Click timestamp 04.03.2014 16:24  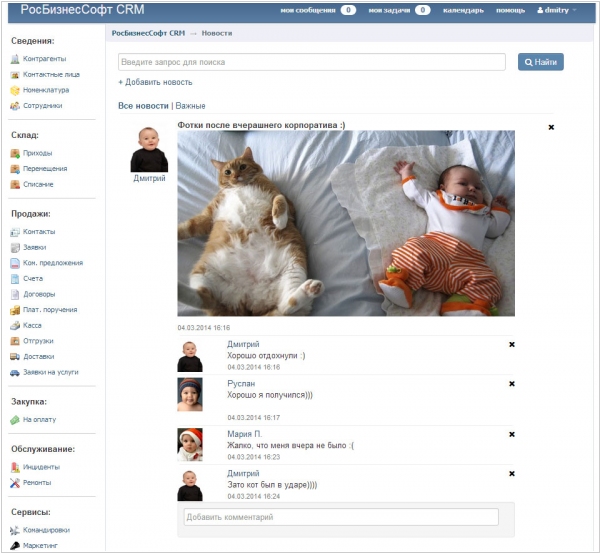[254, 496]
